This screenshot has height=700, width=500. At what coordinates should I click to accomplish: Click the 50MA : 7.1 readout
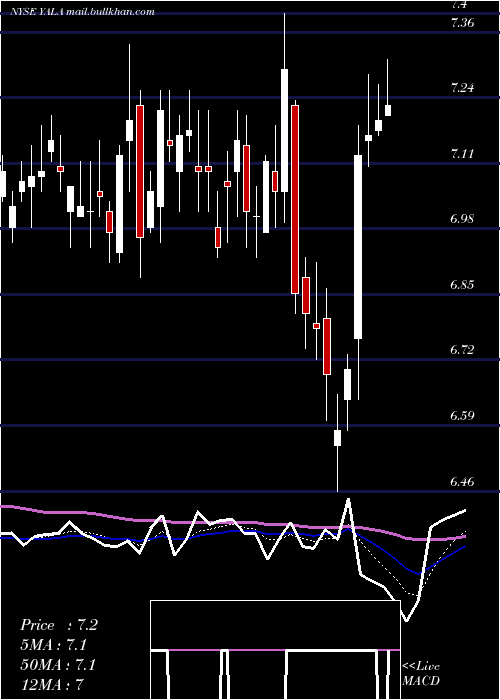coord(58,665)
